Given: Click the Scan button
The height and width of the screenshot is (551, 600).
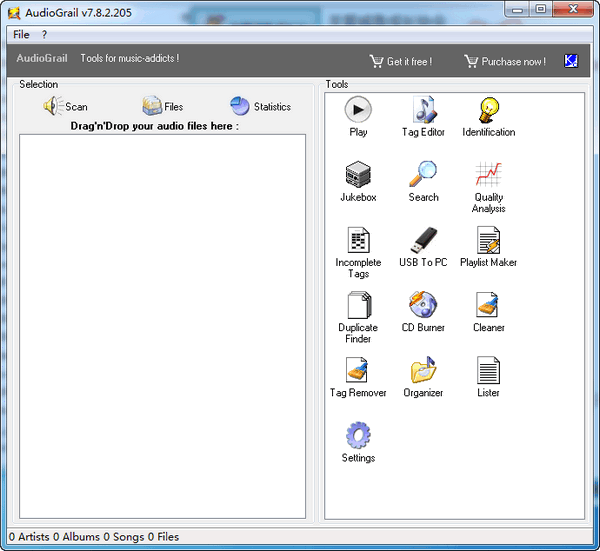Looking at the screenshot, I should [x=66, y=106].
